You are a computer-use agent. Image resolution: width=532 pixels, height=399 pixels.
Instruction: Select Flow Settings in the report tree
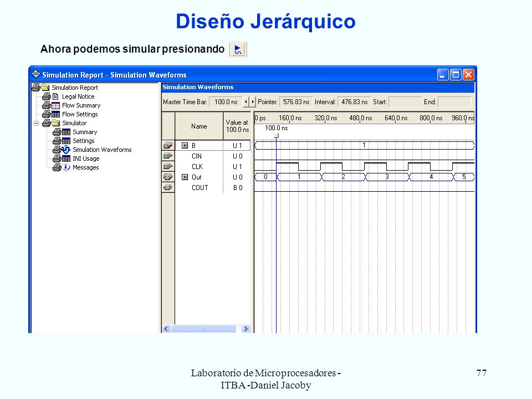80,114
